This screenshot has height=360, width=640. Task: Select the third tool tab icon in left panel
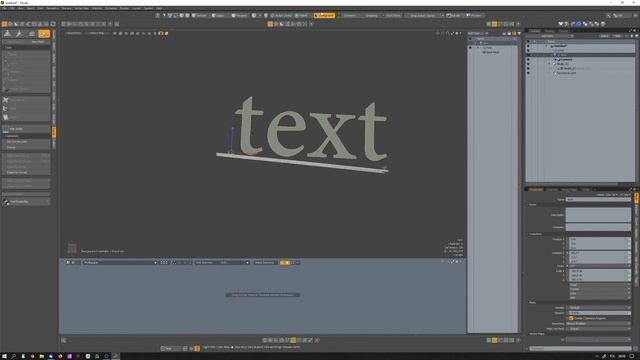[x=31, y=34]
